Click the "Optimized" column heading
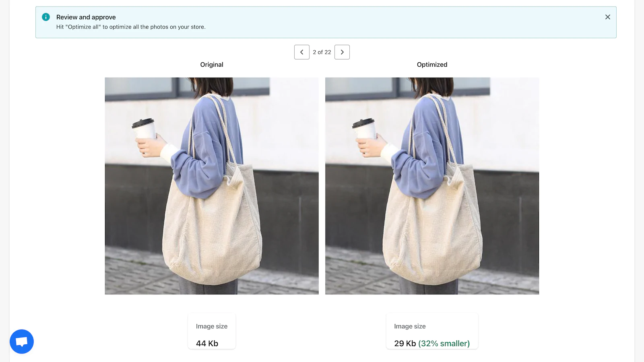644x362 pixels. 432,64
